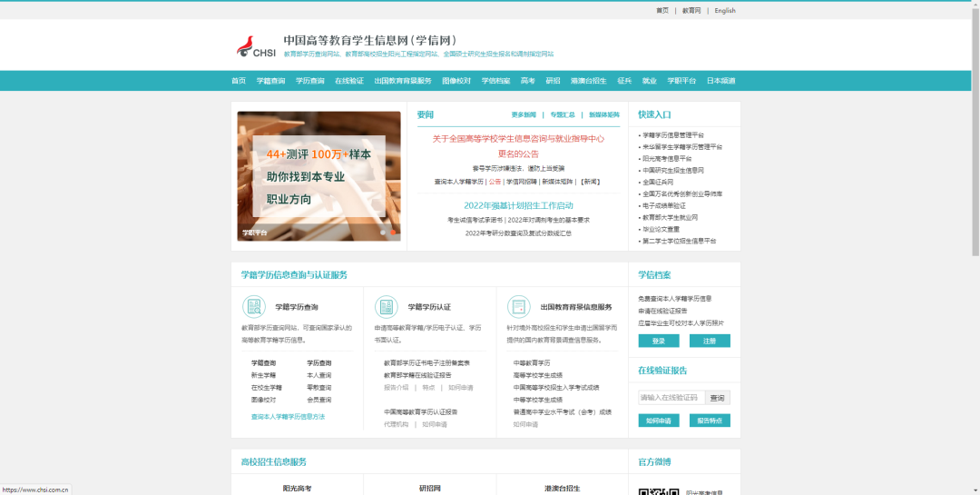Open 教育网 link in top bar

[x=691, y=11]
